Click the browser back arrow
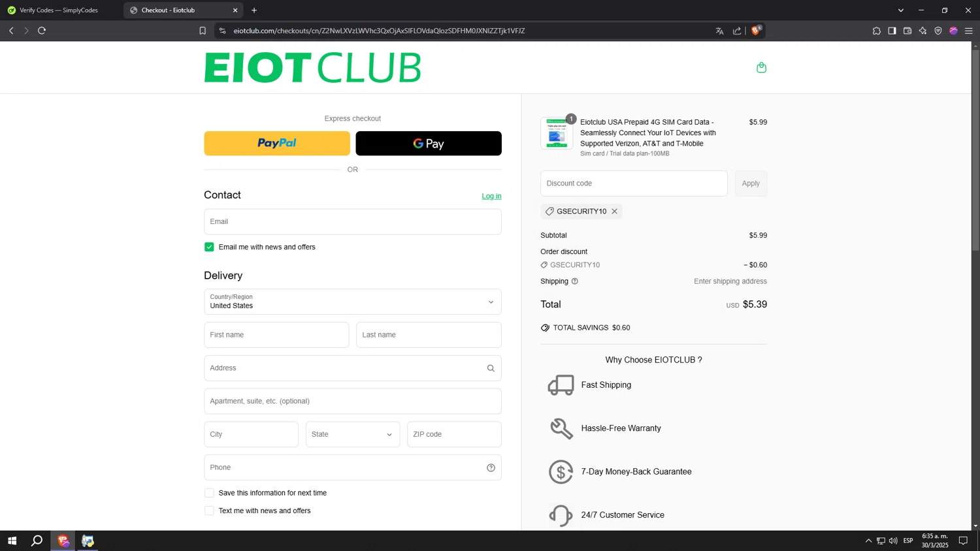The width and height of the screenshot is (980, 551). (11, 31)
